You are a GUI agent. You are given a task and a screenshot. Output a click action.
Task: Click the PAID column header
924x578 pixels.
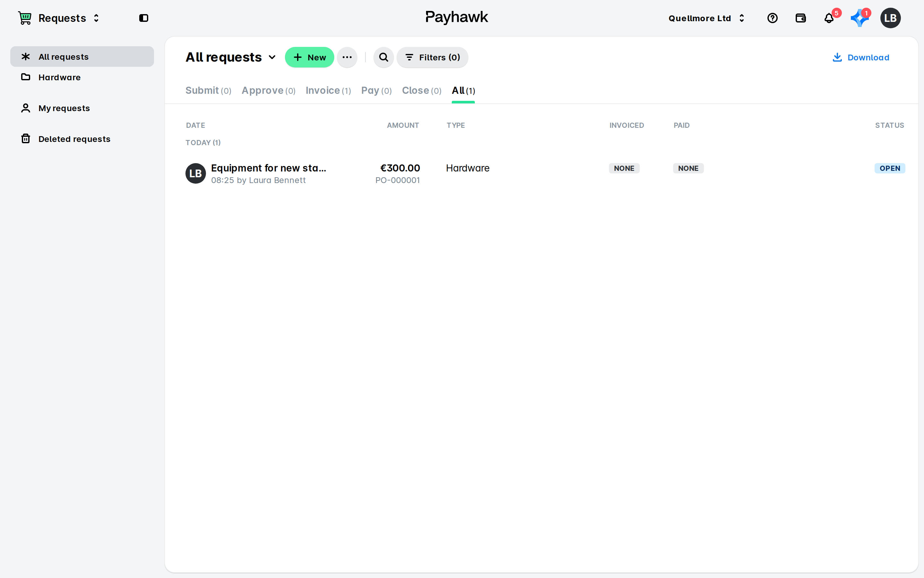(x=681, y=125)
